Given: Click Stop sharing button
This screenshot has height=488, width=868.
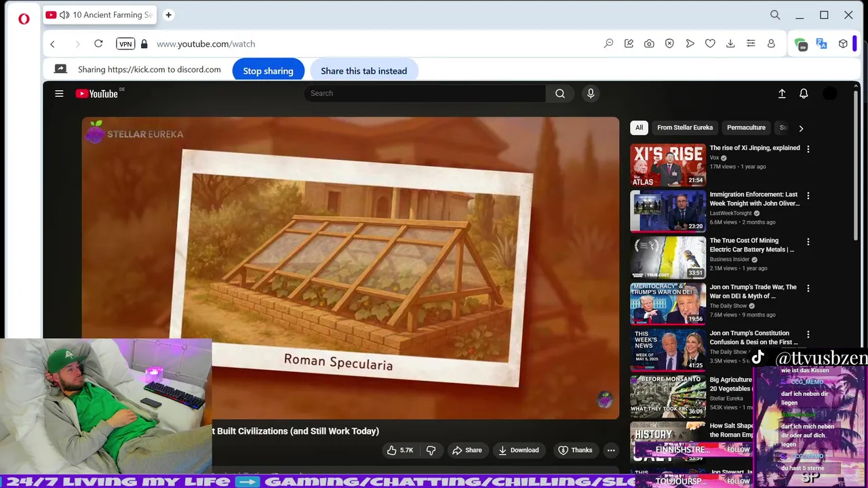Looking at the screenshot, I should (x=268, y=70).
